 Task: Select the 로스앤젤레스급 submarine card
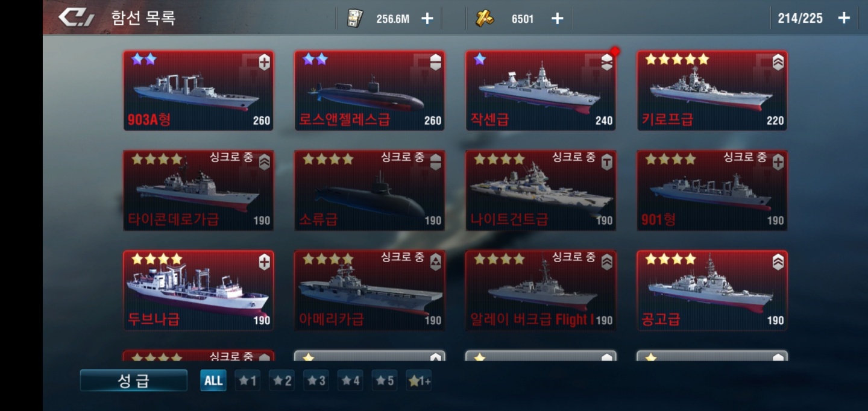[370, 90]
